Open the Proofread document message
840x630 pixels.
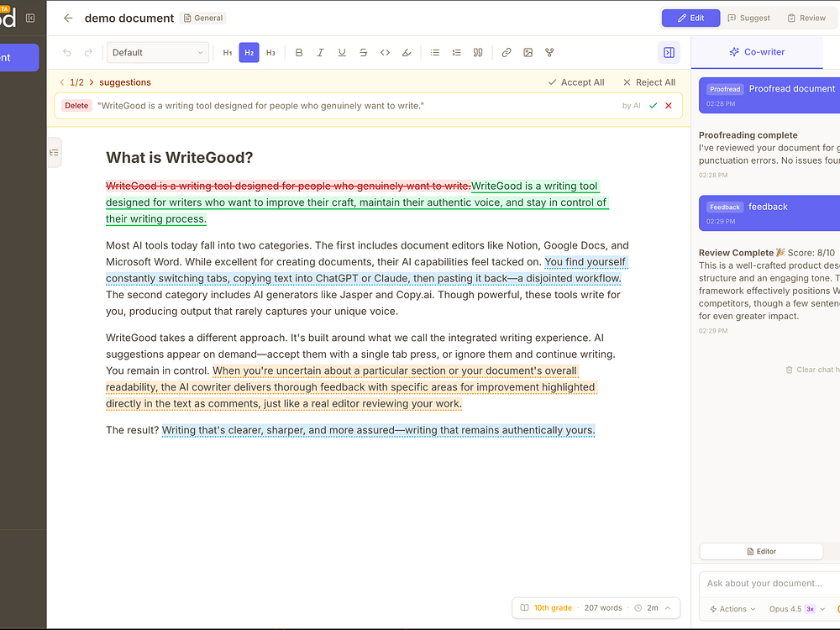tap(769, 95)
